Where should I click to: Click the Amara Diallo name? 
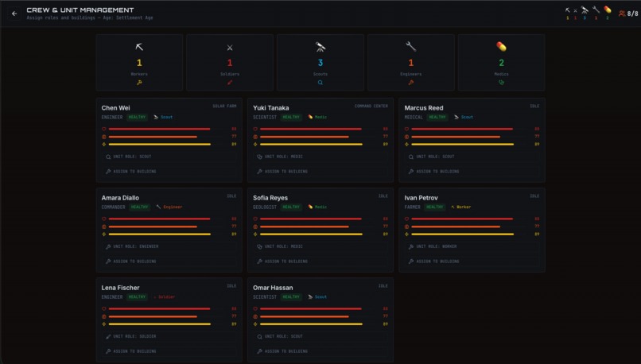120,198
